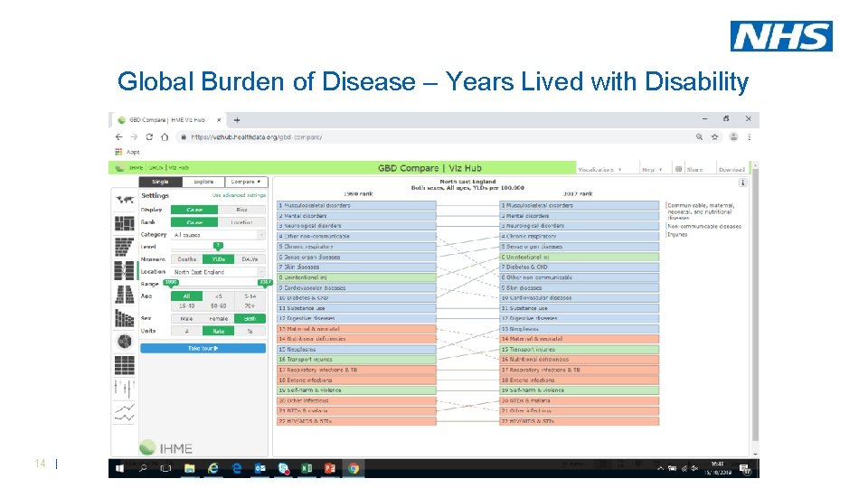868x488 pixels.
Task: Open Outlook from the taskbar
Action: click(259, 469)
